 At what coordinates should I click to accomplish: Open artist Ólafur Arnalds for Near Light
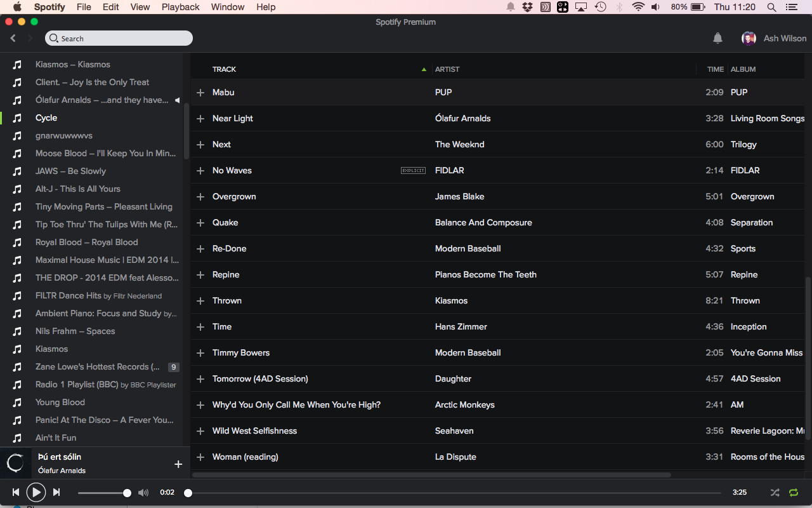pos(462,119)
